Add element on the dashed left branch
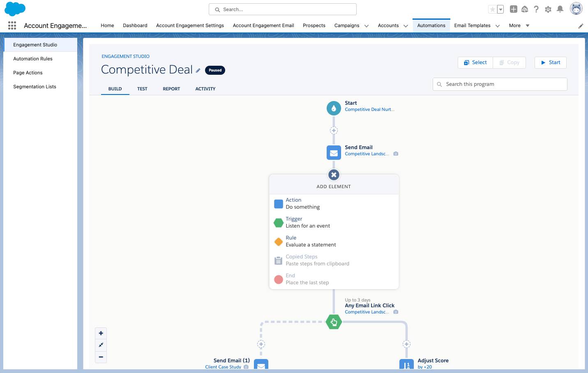The height and width of the screenshot is (373, 588). click(261, 344)
